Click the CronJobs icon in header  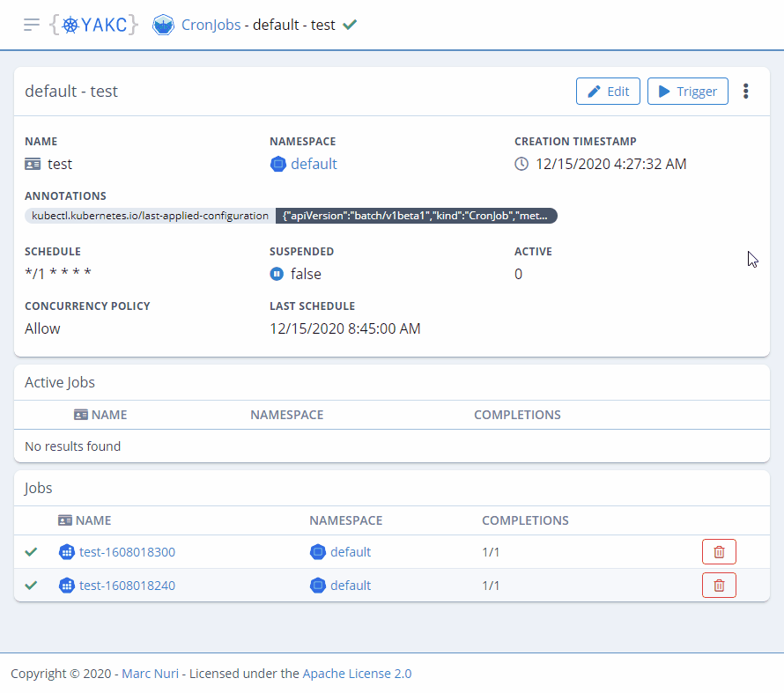[163, 25]
